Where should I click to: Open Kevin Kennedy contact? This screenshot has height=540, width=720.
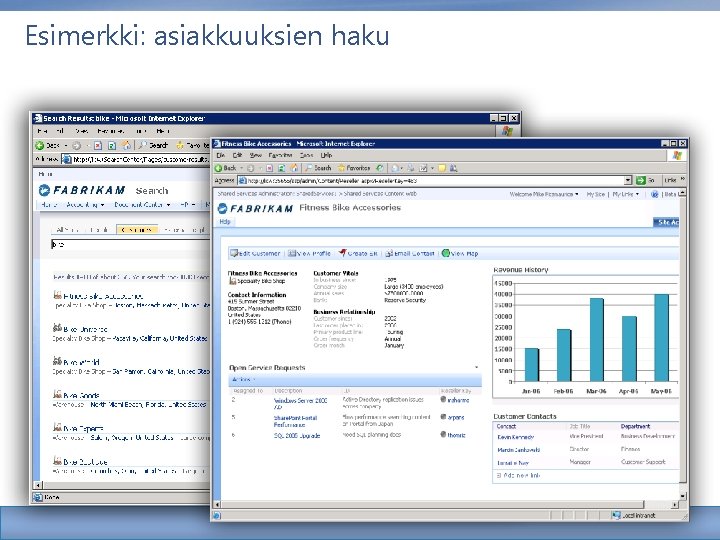[515, 437]
